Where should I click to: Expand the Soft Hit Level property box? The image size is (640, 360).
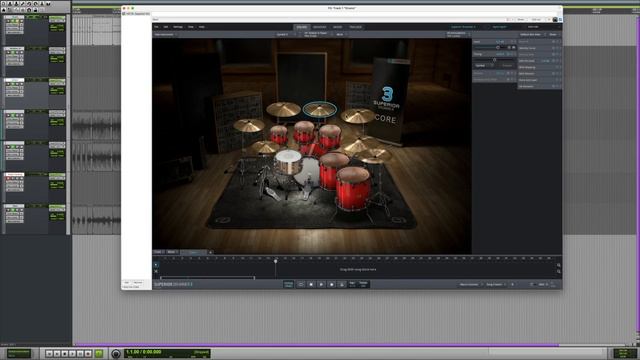click(539, 61)
